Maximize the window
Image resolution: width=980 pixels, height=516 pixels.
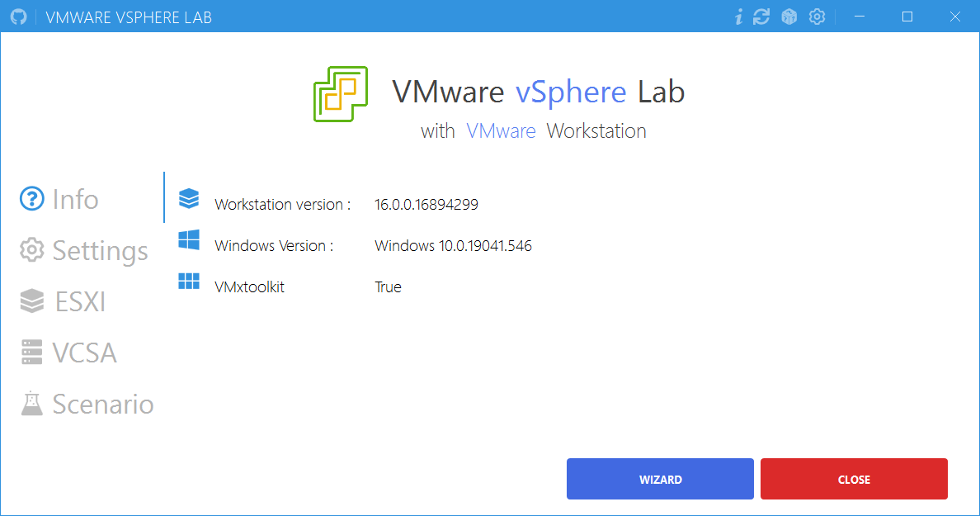(x=907, y=17)
